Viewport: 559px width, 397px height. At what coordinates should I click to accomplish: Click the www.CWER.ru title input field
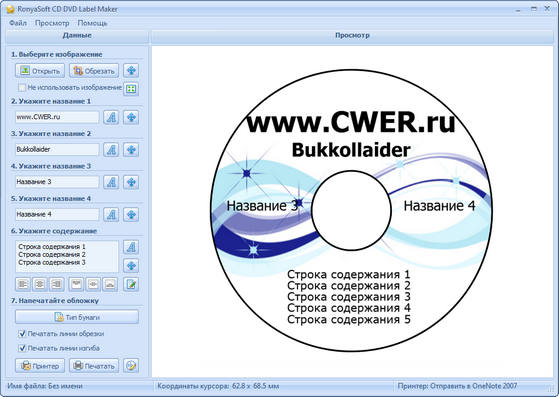click(57, 117)
